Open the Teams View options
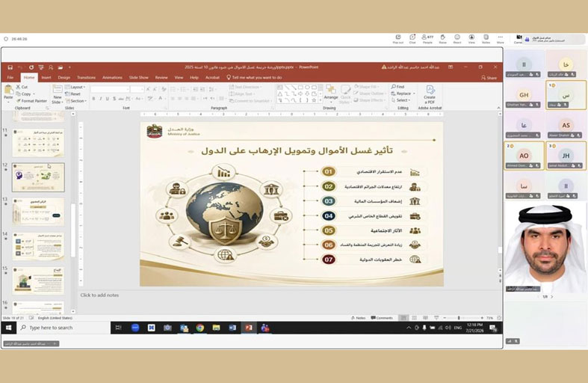 coord(471,39)
